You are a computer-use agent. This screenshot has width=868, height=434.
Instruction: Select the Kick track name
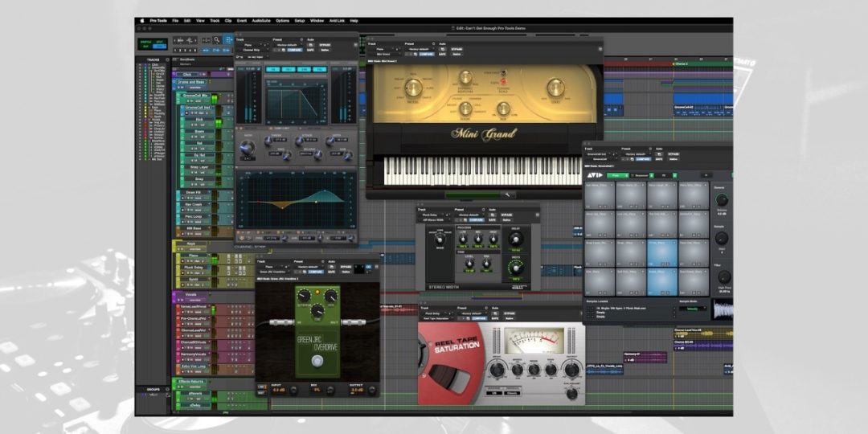tap(199, 120)
